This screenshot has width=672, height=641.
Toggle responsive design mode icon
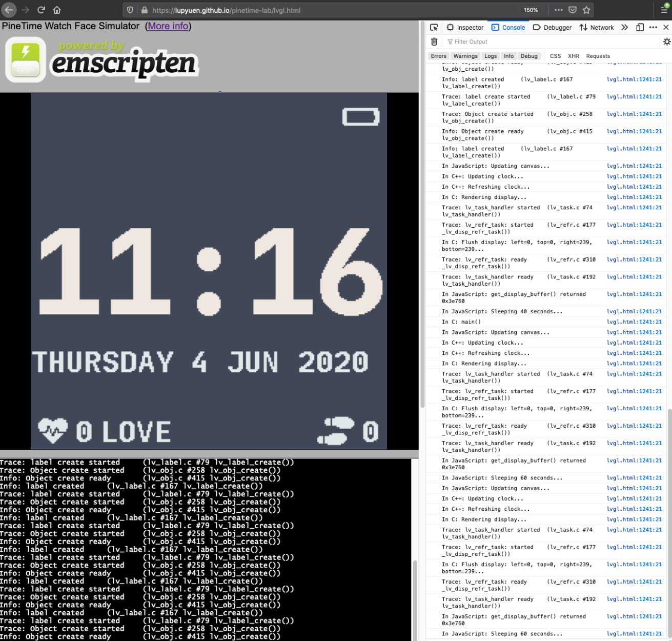pyautogui.click(x=640, y=27)
